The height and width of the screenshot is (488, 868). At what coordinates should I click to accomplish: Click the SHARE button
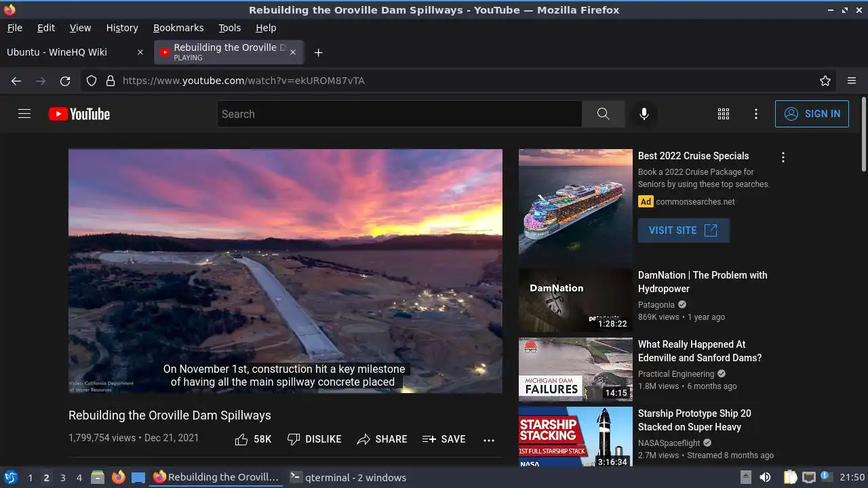click(x=382, y=439)
